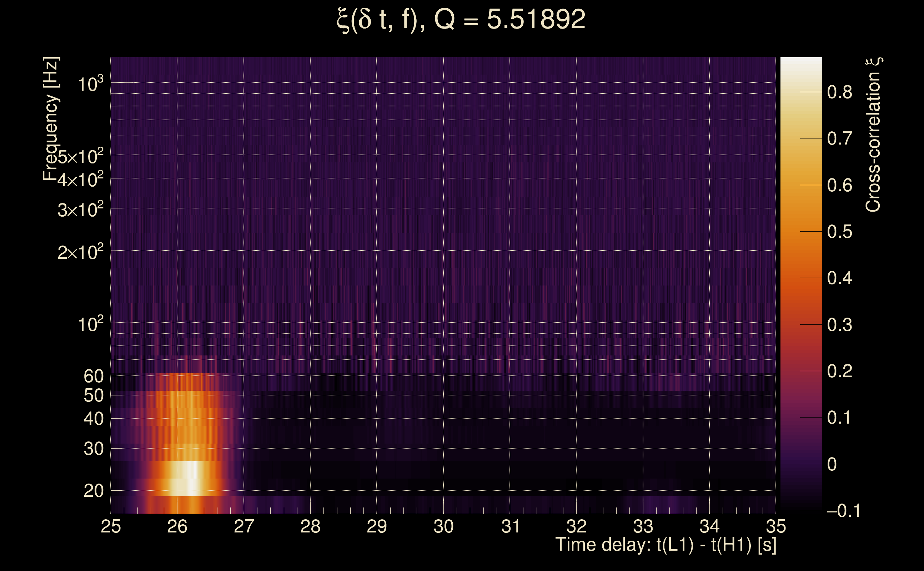Viewport: 924px width, 571px height.
Task: Click the 0.3 label on the color bar
Action: pos(839,325)
